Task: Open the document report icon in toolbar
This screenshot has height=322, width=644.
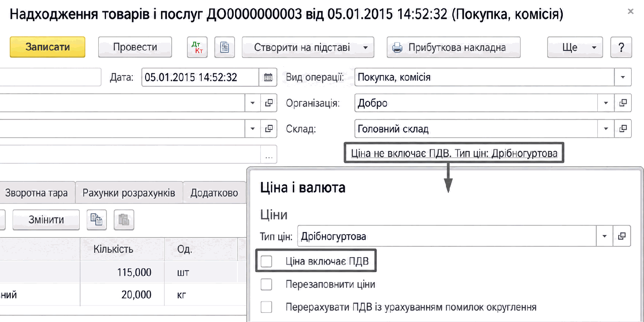Action: (225, 47)
